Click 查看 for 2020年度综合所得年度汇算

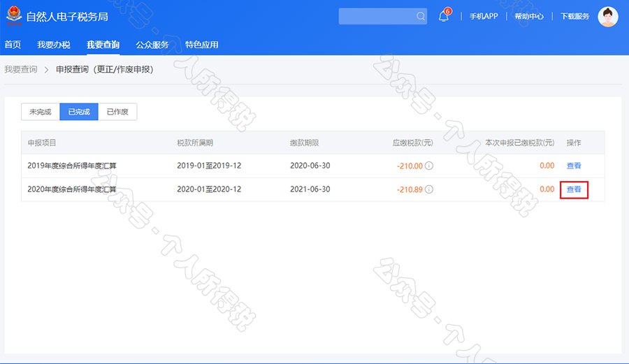pos(573,189)
